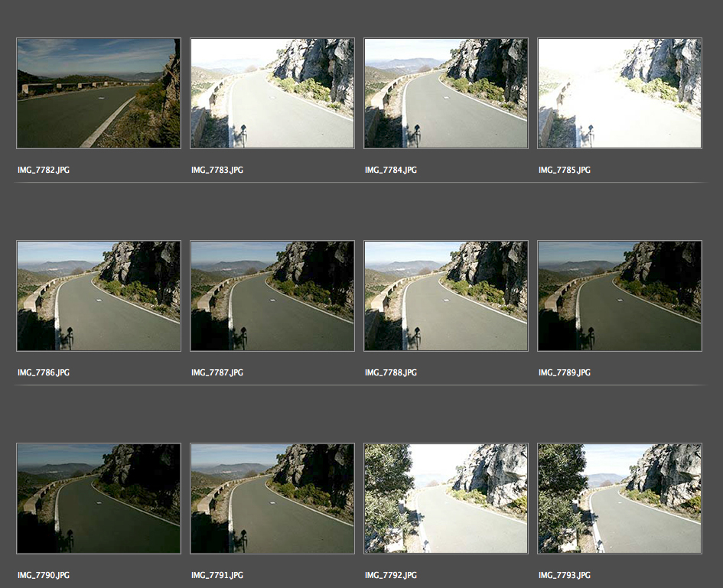Select the IMG_7786.JPG file name
723x588 pixels.
coord(44,373)
